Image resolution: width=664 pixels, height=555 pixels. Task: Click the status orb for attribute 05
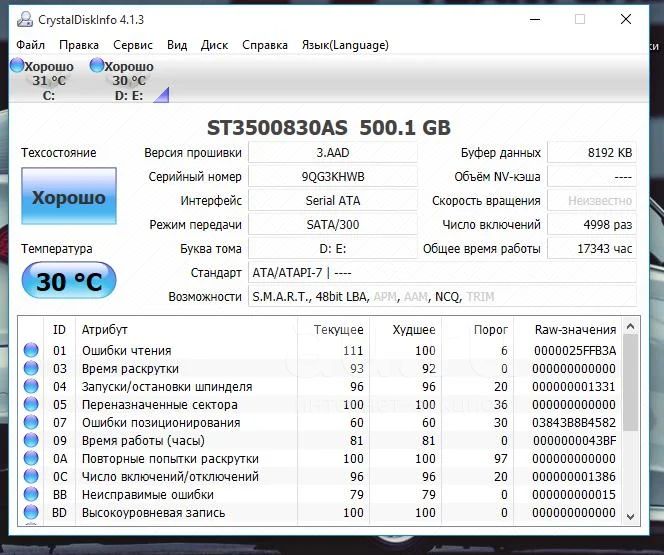point(31,404)
